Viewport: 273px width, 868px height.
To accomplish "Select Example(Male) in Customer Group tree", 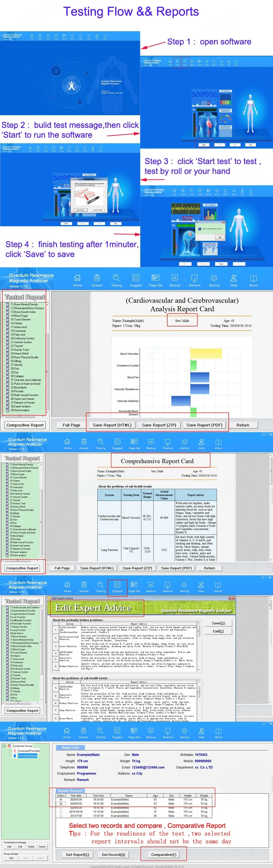I will (x=27, y=756).
